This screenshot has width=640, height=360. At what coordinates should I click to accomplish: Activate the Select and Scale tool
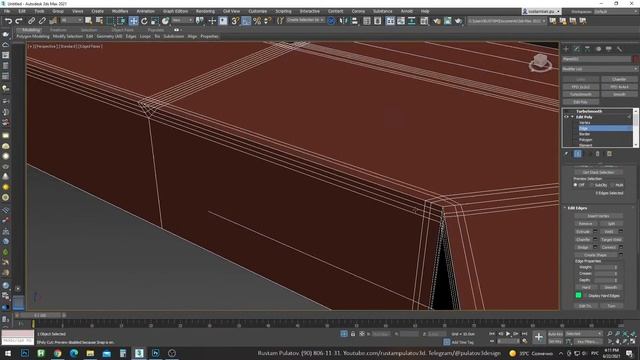(x=155, y=20)
